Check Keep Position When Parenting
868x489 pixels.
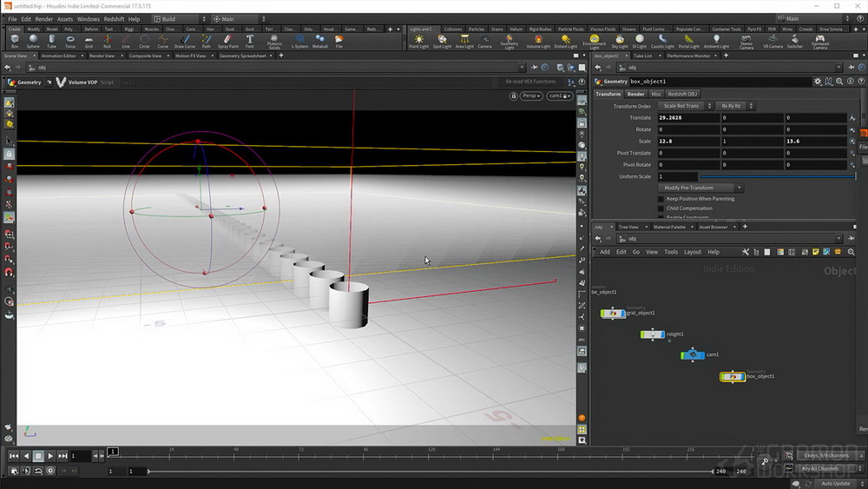661,199
